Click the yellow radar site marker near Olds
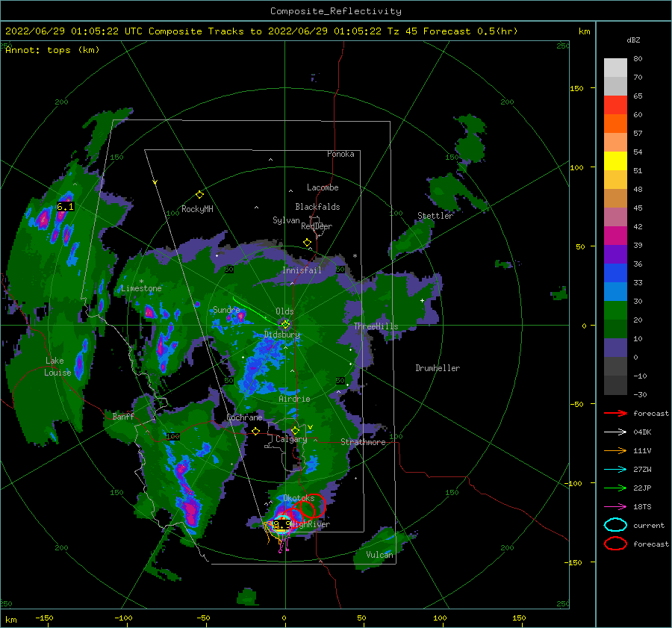This screenshot has height=628, width=672. point(285,325)
